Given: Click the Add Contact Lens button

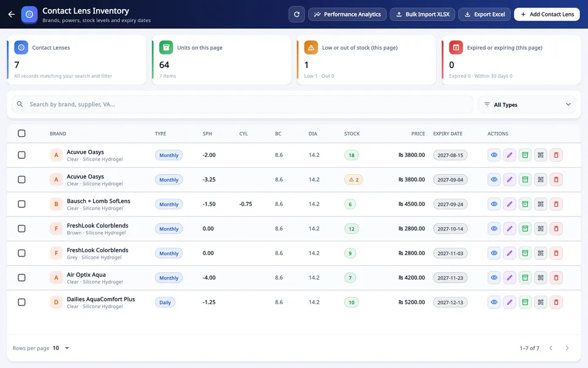Looking at the screenshot, I should click(547, 14).
